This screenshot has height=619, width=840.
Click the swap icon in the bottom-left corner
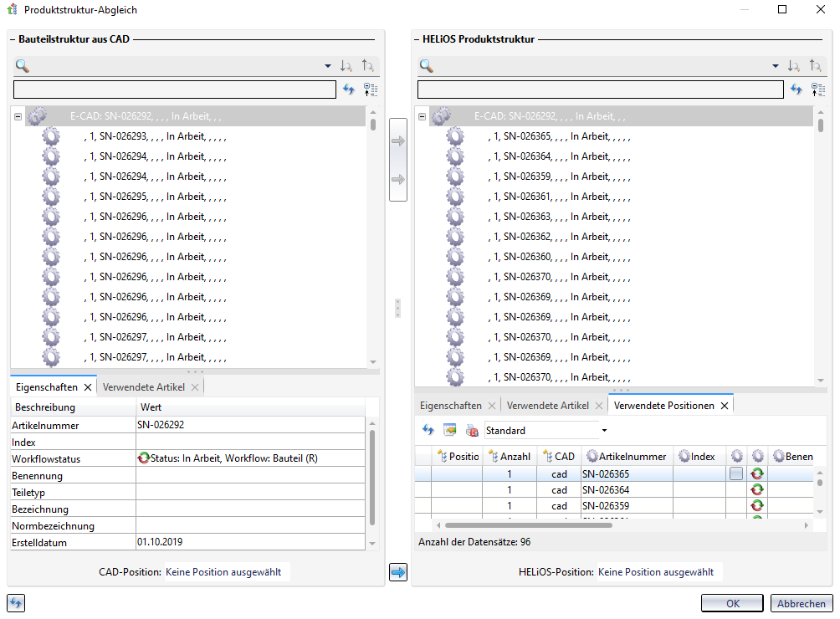pyautogui.click(x=15, y=602)
